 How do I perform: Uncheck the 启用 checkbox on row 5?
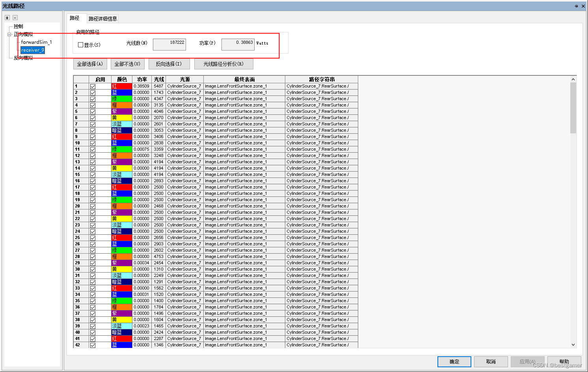pos(93,111)
